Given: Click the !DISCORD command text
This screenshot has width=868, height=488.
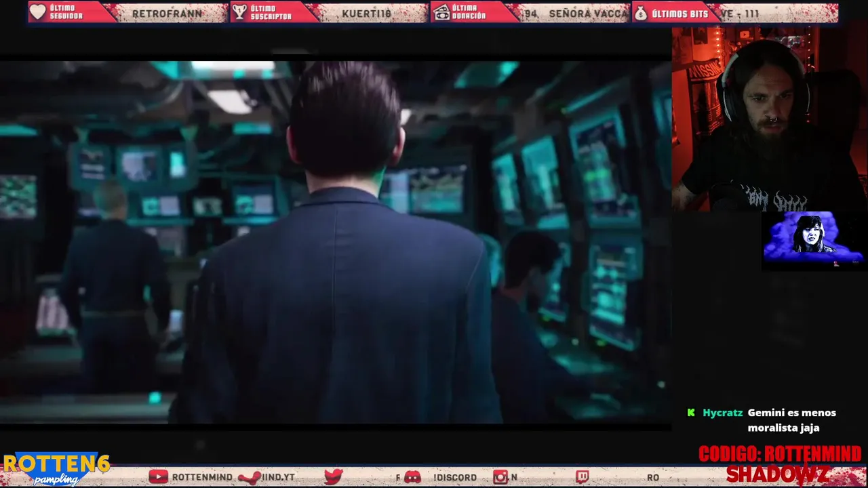Looking at the screenshot, I should (x=454, y=477).
